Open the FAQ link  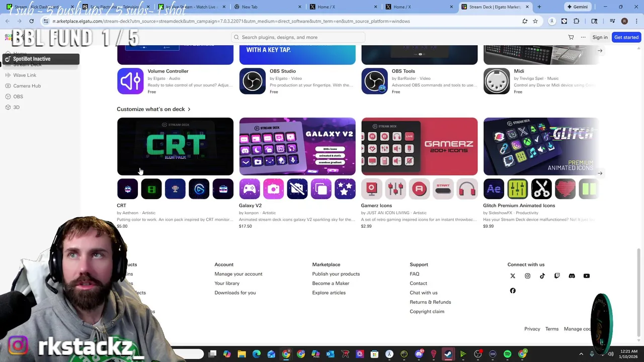415,274
